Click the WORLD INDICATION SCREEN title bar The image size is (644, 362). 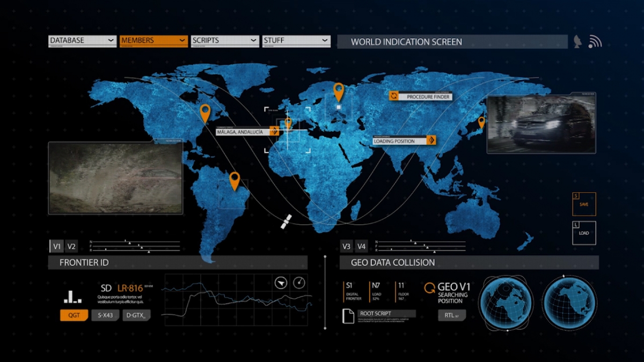tap(452, 42)
